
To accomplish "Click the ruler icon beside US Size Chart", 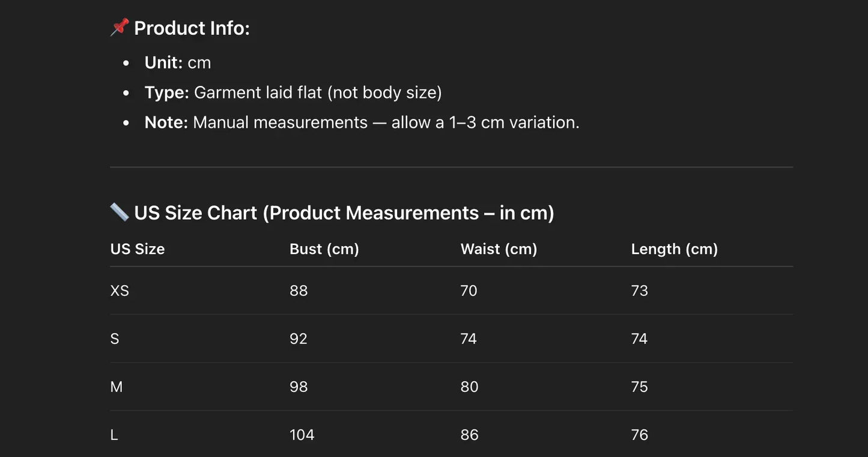I will [x=120, y=212].
